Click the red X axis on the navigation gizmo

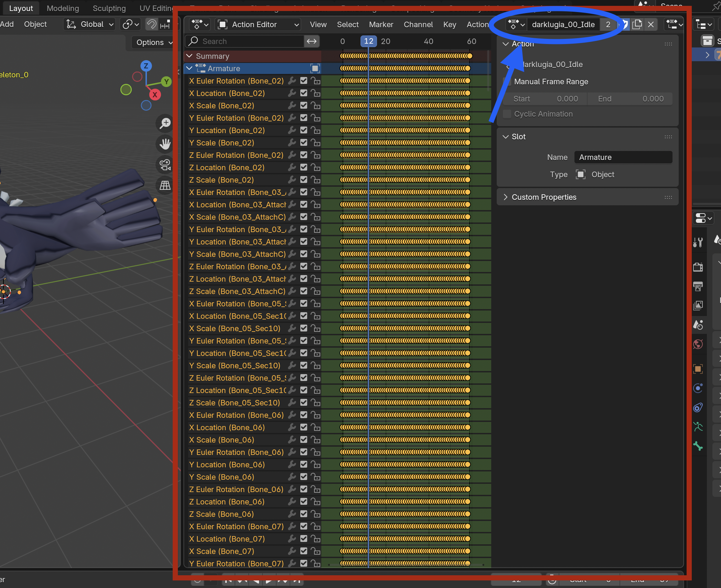click(x=155, y=95)
